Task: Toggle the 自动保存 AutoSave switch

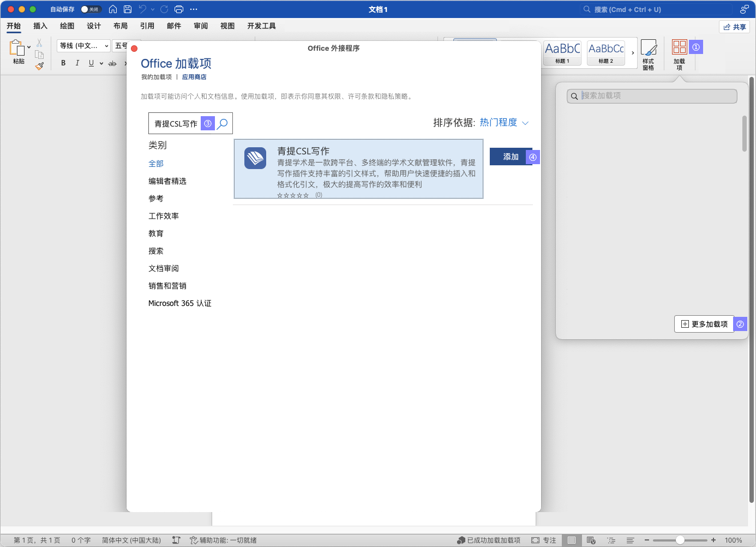Action: (91, 9)
